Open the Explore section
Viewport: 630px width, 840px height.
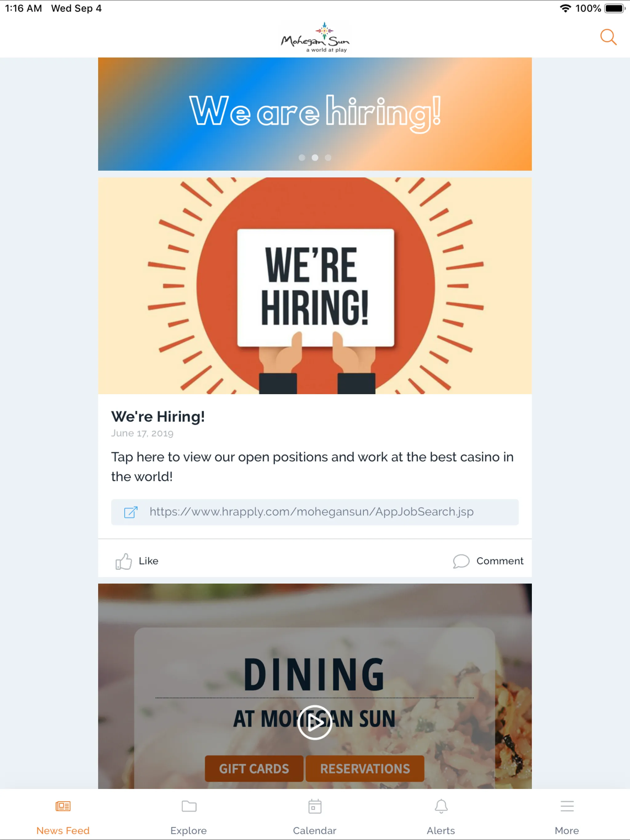(x=189, y=814)
